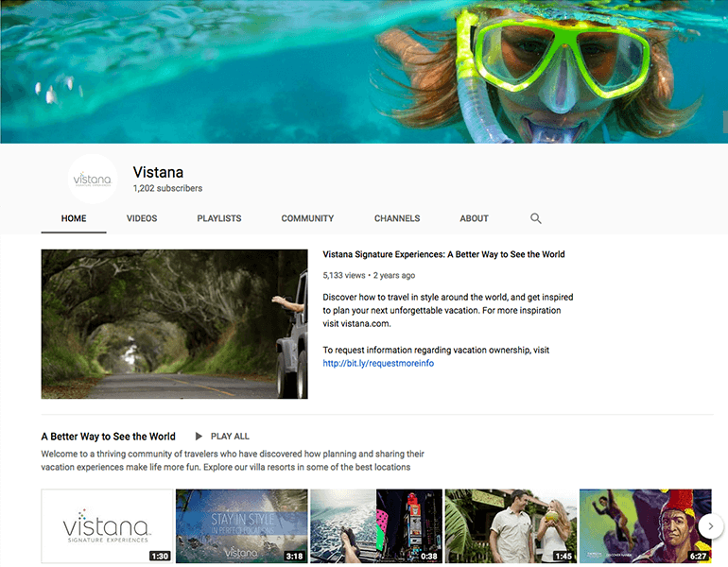Open the featured video title link
This screenshot has height=567, width=728.
443,254
